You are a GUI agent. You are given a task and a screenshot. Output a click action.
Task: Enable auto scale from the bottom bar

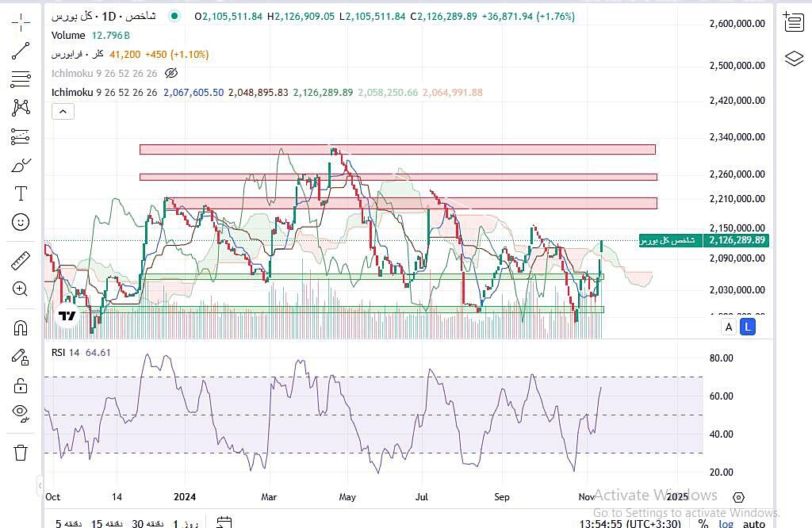click(x=754, y=523)
